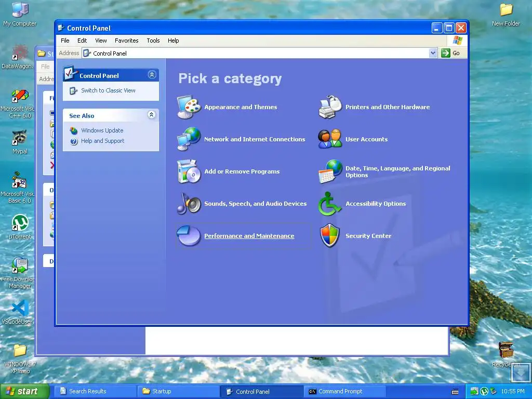Switch to Search Results taskbar button

[x=95, y=391]
